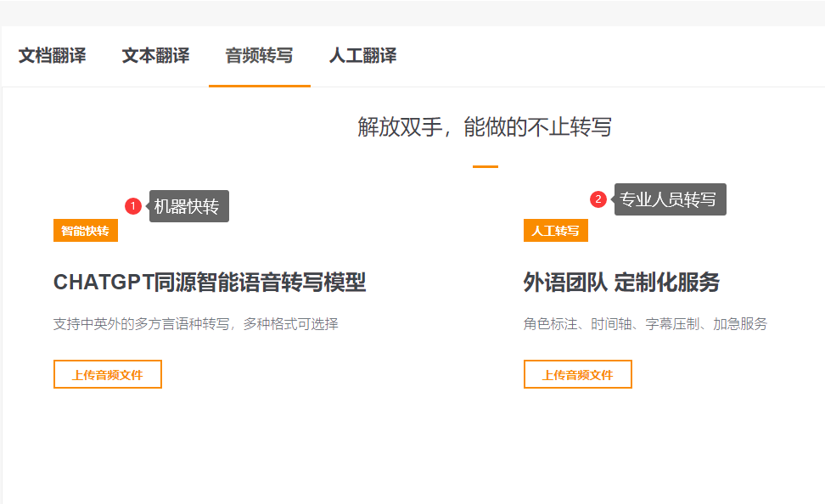825x504 pixels.
Task: Click the orange 人工转写 badge
Action: pyautogui.click(x=556, y=231)
